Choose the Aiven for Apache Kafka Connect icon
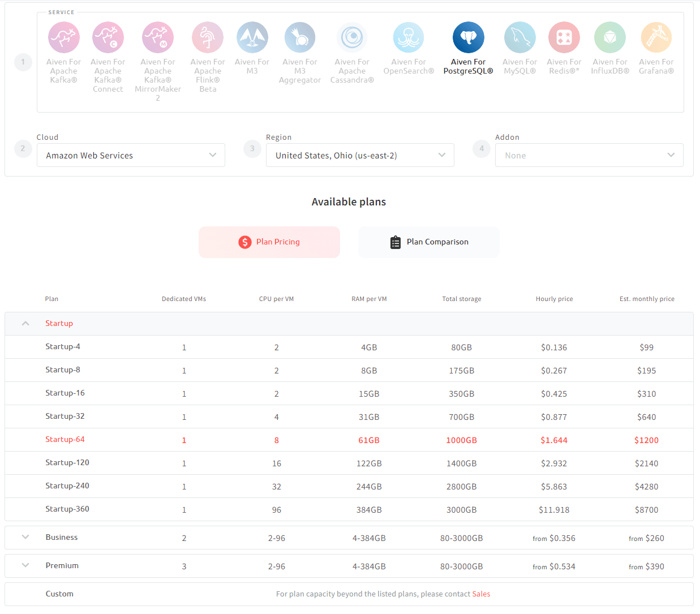Screen dimensions: 700x614 pyautogui.click(x=108, y=37)
